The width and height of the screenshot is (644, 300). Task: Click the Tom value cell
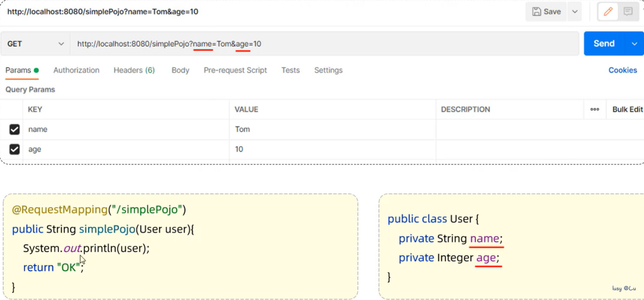[332, 130]
